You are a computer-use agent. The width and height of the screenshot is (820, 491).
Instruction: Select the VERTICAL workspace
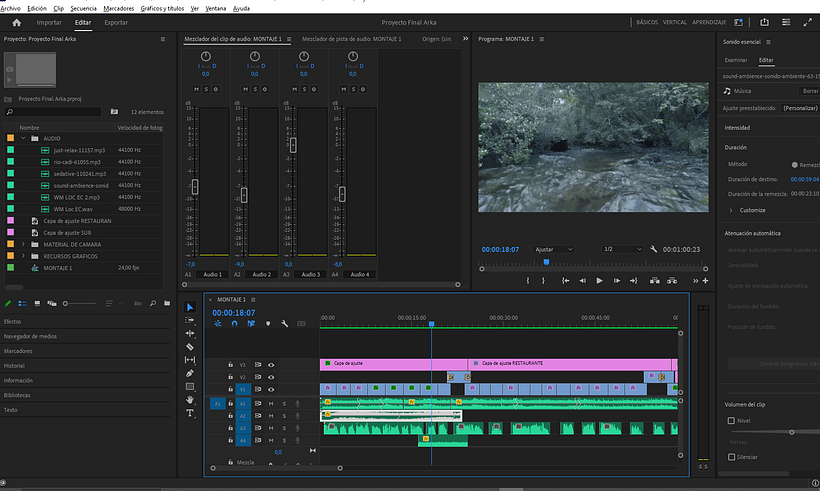coord(675,22)
